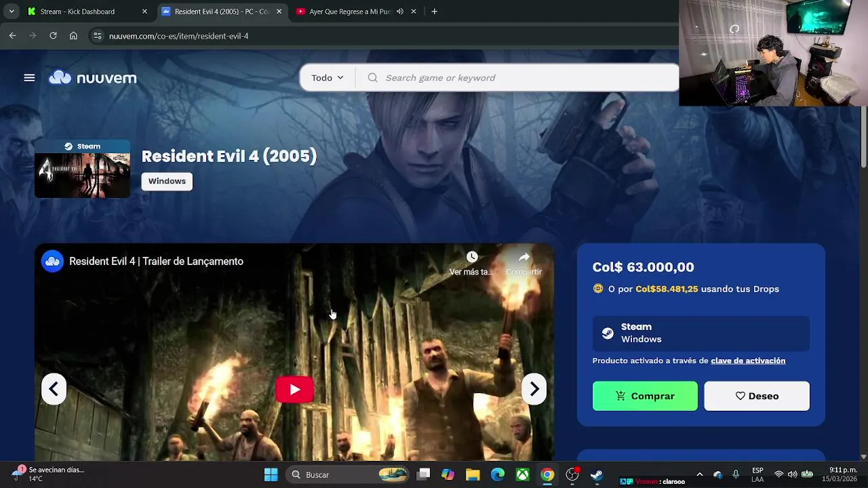Open the browser home page

click(x=73, y=36)
